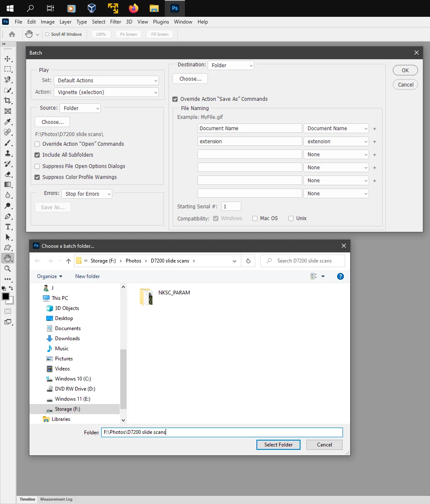Select the Dodge tool
The image size is (430, 504).
click(x=8, y=206)
